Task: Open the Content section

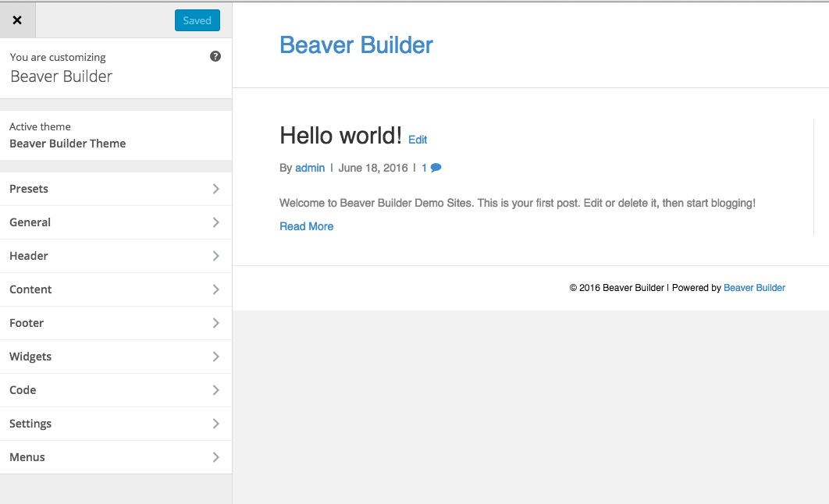Action: 116,289
